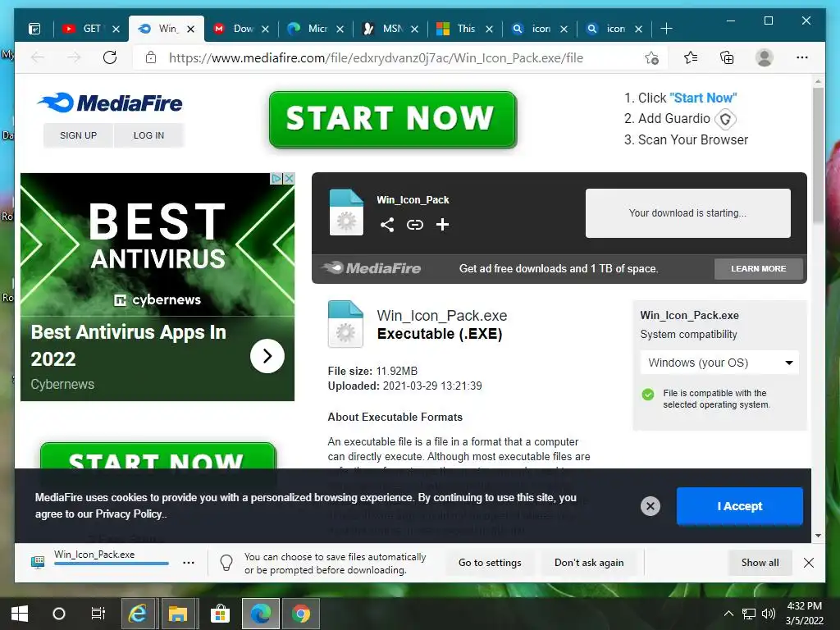Click the Copy link icon for Win_Icon_Pack
This screenshot has width=840, height=630.
pyautogui.click(x=414, y=225)
